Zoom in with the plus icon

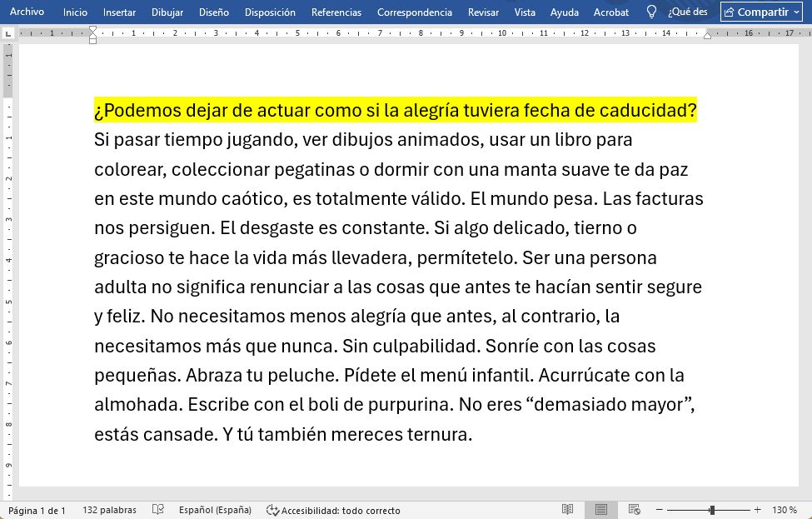tap(758, 509)
